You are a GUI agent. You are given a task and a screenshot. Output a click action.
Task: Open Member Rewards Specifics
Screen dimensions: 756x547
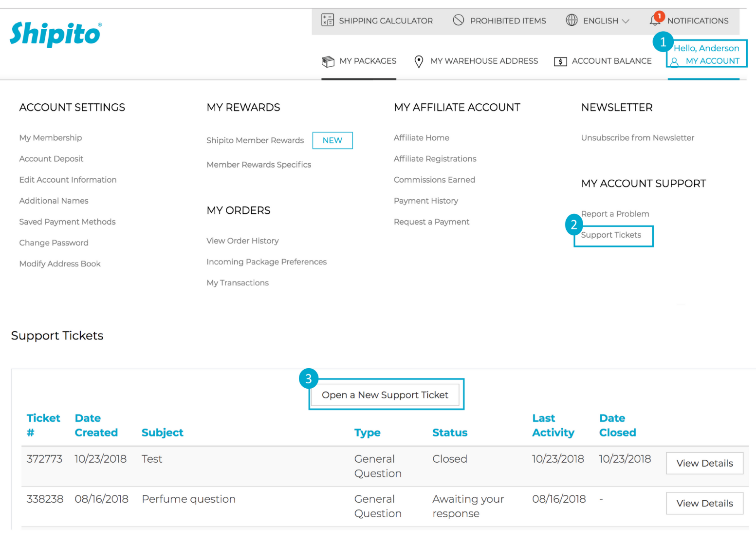pyautogui.click(x=258, y=165)
